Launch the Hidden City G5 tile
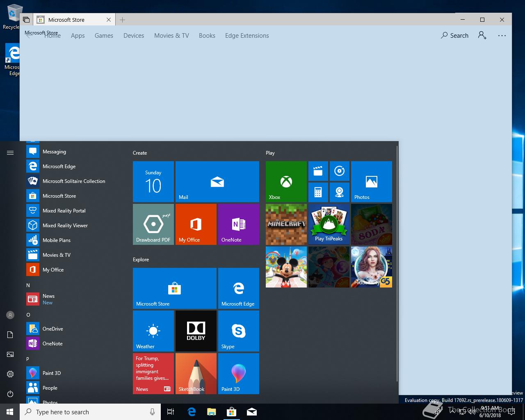The height and width of the screenshot is (420, 525). [x=372, y=267]
